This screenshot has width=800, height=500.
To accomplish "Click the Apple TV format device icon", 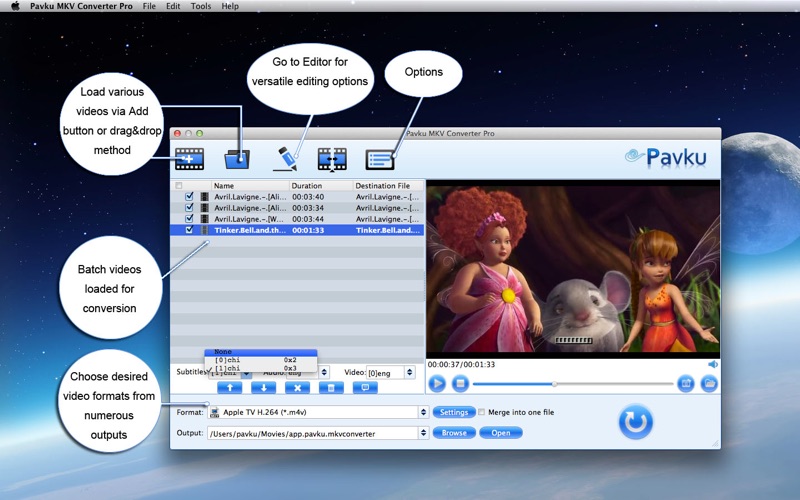I will tap(215, 412).
